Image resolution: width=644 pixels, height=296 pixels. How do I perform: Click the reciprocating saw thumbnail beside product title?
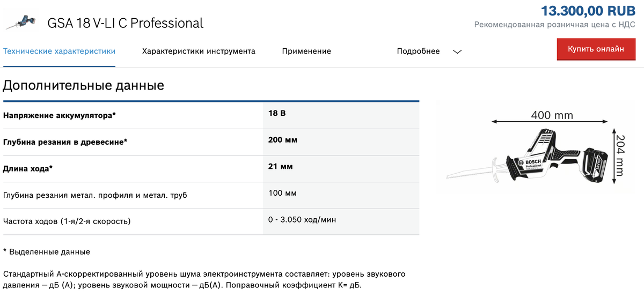point(20,23)
